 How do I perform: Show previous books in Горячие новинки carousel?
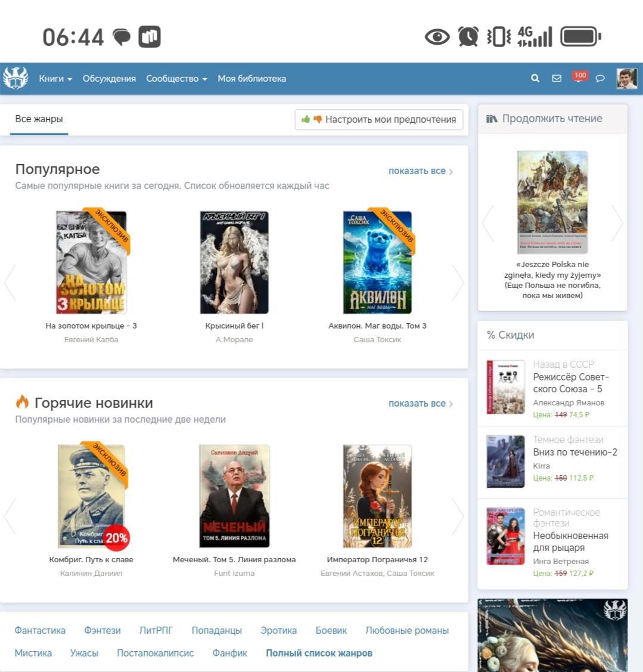(10, 516)
